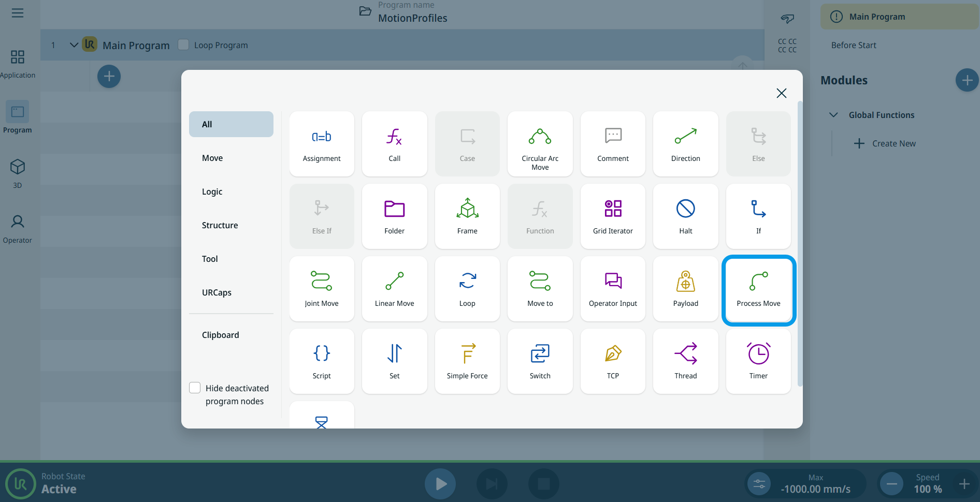Decrease speed with the minus button

pos(891,484)
